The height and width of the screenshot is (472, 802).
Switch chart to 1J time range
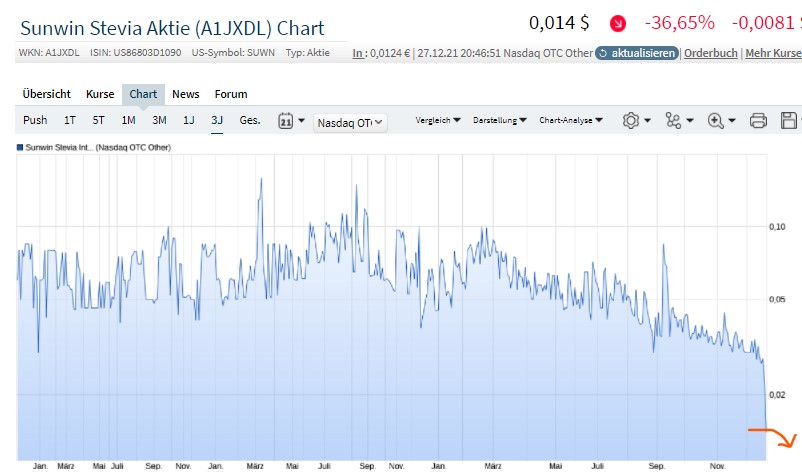pyautogui.click(x=188, y=121)
